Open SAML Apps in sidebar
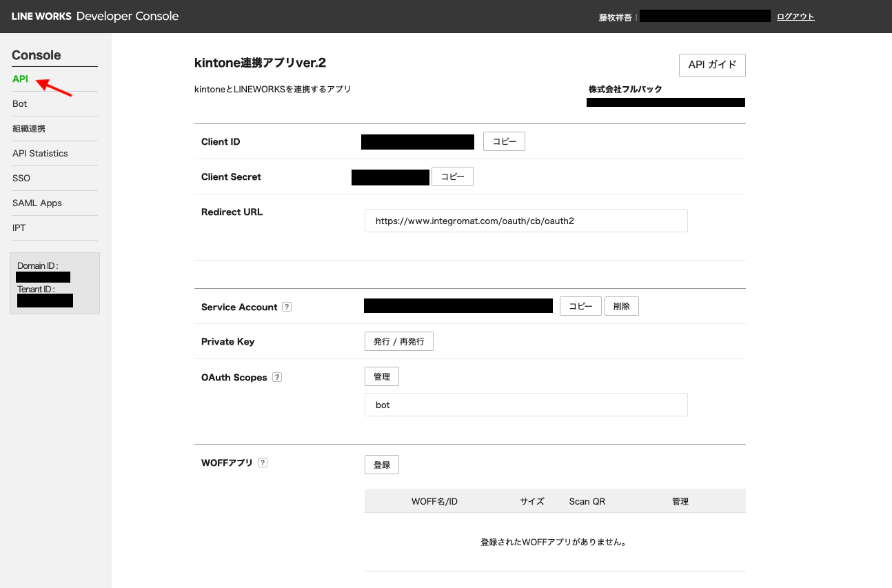This screenshot has height=588, width=892. [37, 203]
